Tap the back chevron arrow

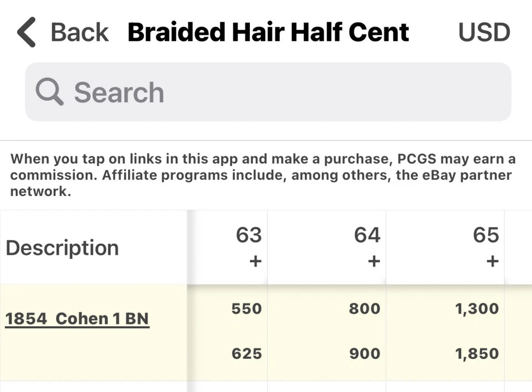pos(27,32)
